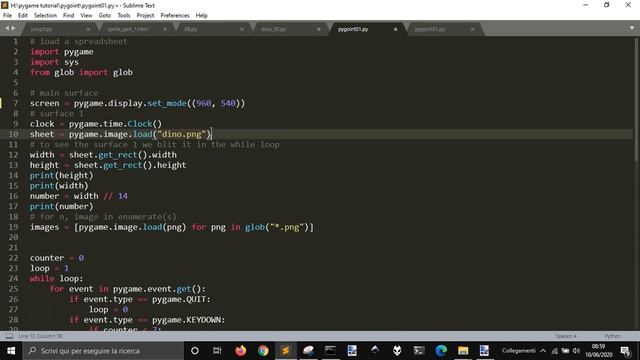
Task: Open the Preferences menu
Action: click(x=175, y=16)
